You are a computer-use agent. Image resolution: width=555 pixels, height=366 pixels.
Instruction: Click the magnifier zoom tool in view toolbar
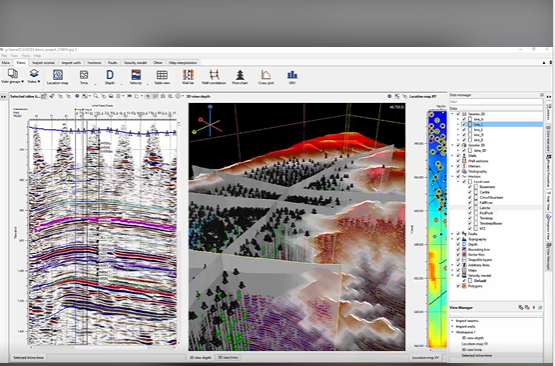tap(96, 96)
